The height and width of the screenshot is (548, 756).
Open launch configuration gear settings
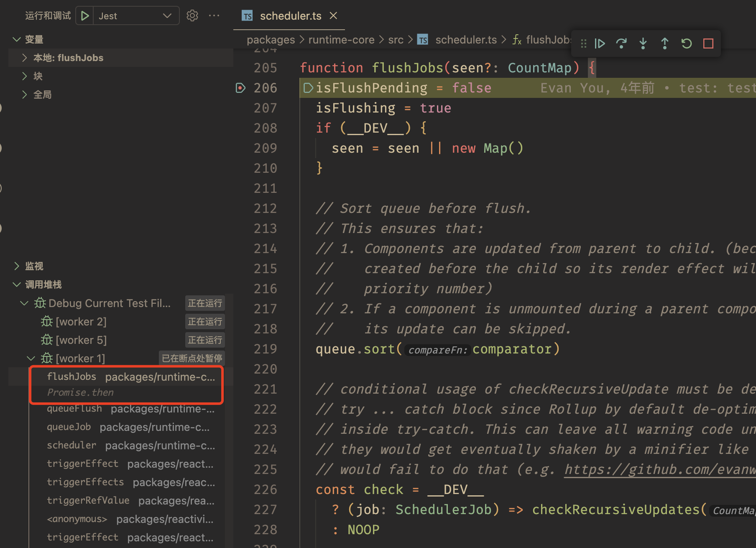[x=192, y=16]
